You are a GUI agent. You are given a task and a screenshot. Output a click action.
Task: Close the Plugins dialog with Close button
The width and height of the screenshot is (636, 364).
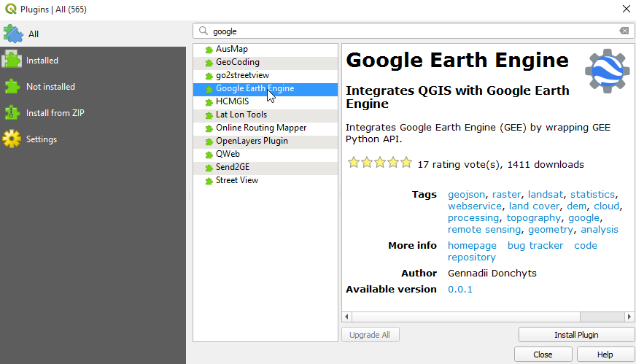[543, 355]
